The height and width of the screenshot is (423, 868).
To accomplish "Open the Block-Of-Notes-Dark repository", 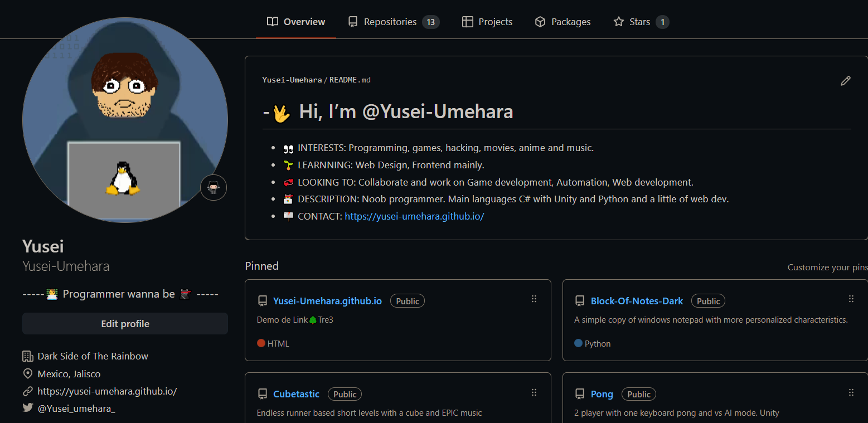I will (637, 301).
